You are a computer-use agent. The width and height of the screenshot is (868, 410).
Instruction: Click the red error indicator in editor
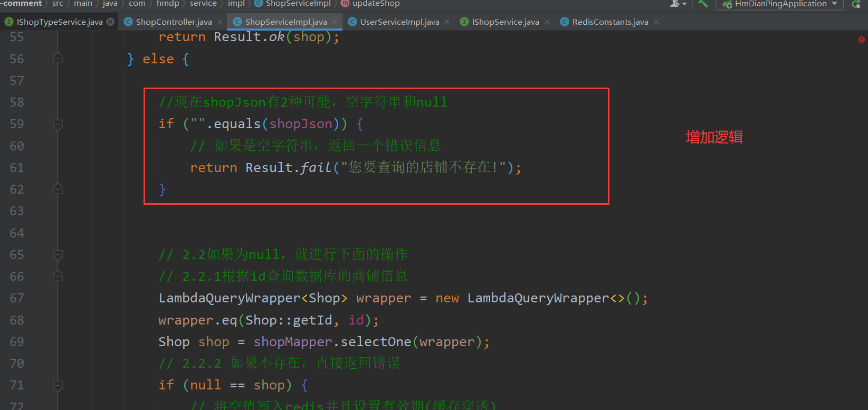point(861,40)
